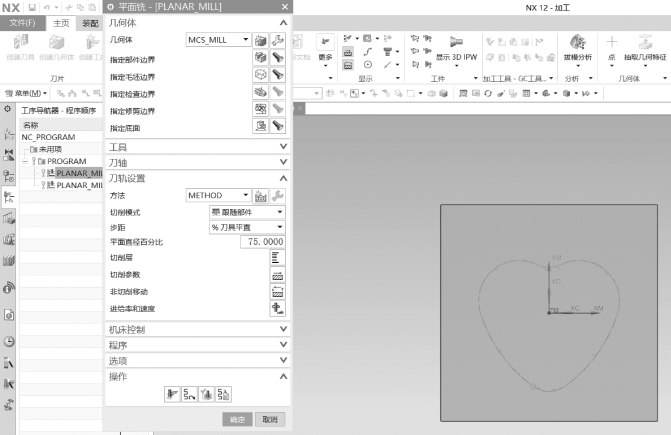The image size is (671, 435).
Task: Click the flat diameter percent field showing 75.0000
Action: pyautogui.click(x=248, y=242)
